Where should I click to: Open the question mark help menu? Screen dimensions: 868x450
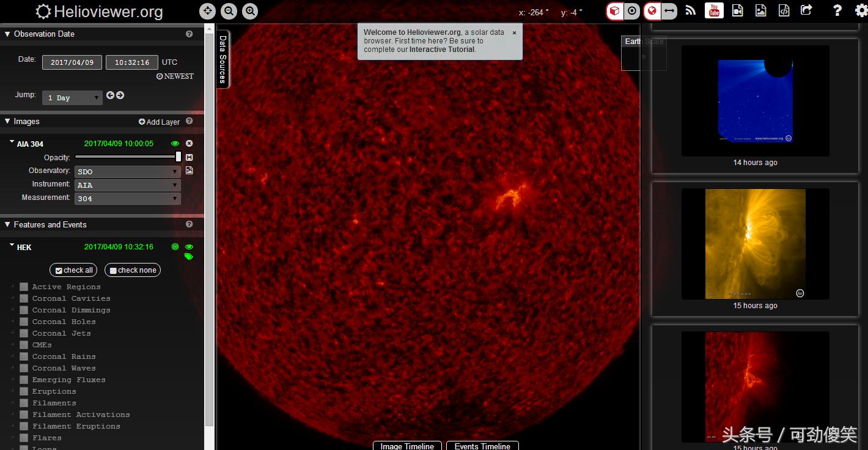pyautogui.click(x=837, y=11)
